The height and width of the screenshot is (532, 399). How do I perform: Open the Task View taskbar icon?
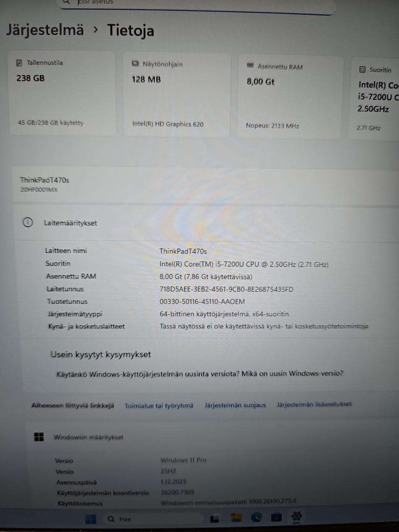pos(214,519)
